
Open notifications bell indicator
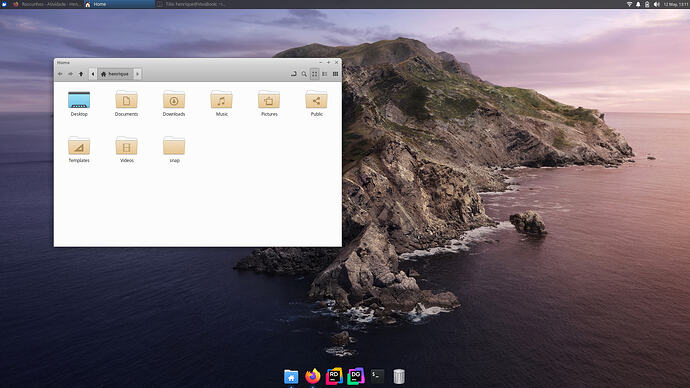click(x=638, y=4)
